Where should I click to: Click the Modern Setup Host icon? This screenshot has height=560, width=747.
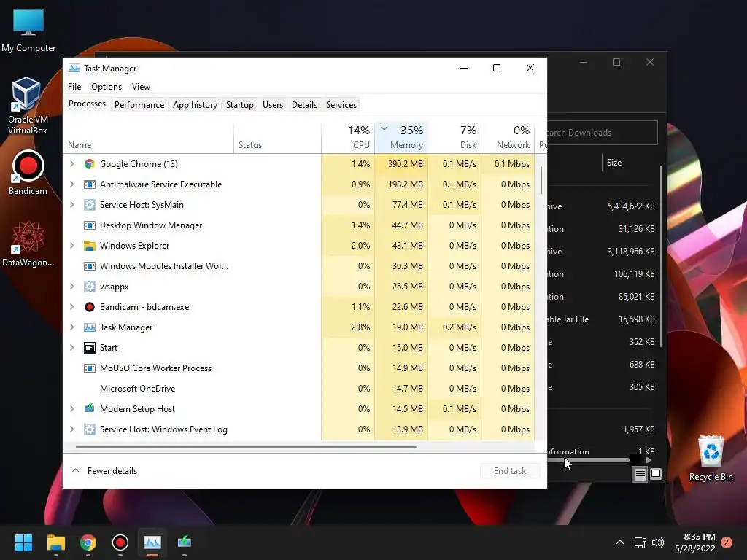click(x=90, y=408)
